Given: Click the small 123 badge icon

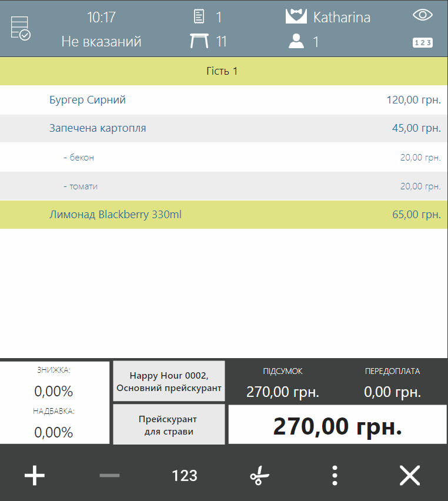Looking at the screenshot, I should [422, 42].
